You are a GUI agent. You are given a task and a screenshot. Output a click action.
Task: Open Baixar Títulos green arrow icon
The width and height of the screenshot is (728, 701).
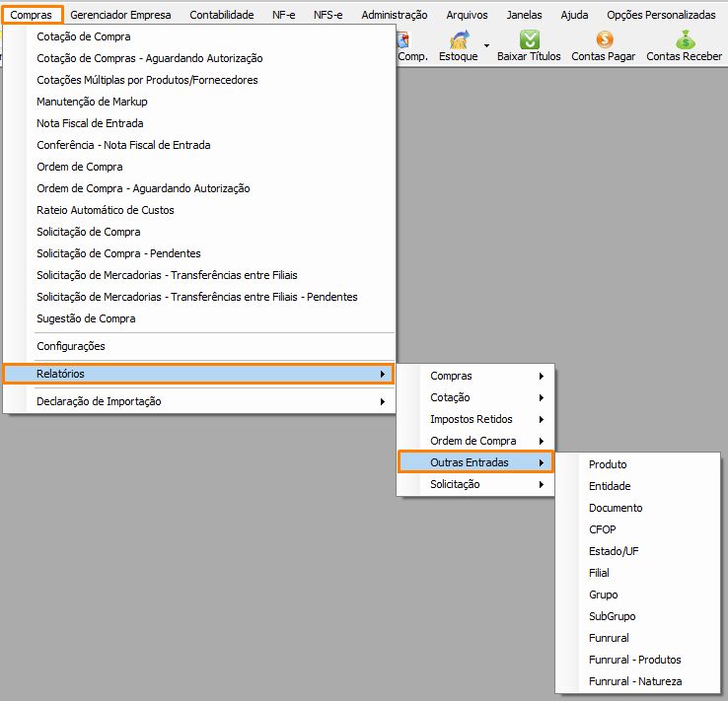point(530,40)
